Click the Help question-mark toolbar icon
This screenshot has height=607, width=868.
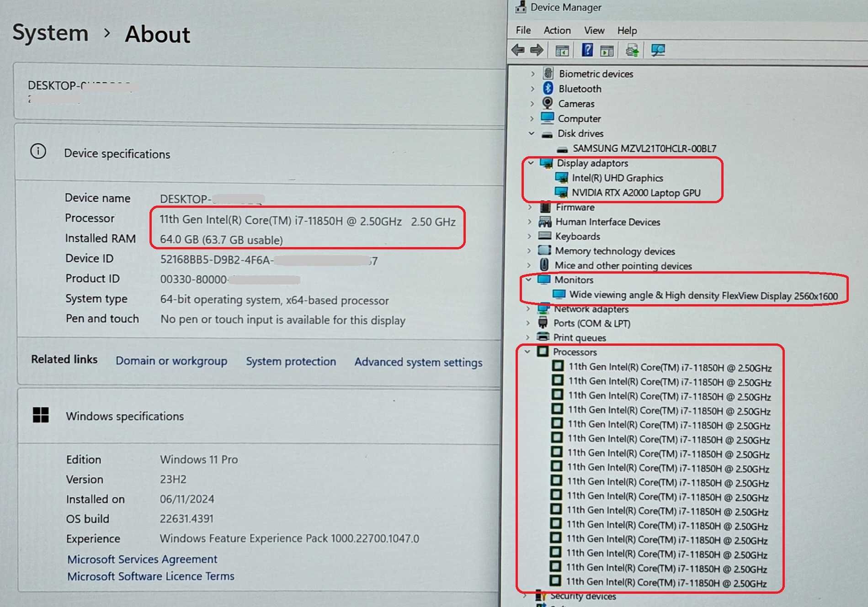[x=587, y=50]
